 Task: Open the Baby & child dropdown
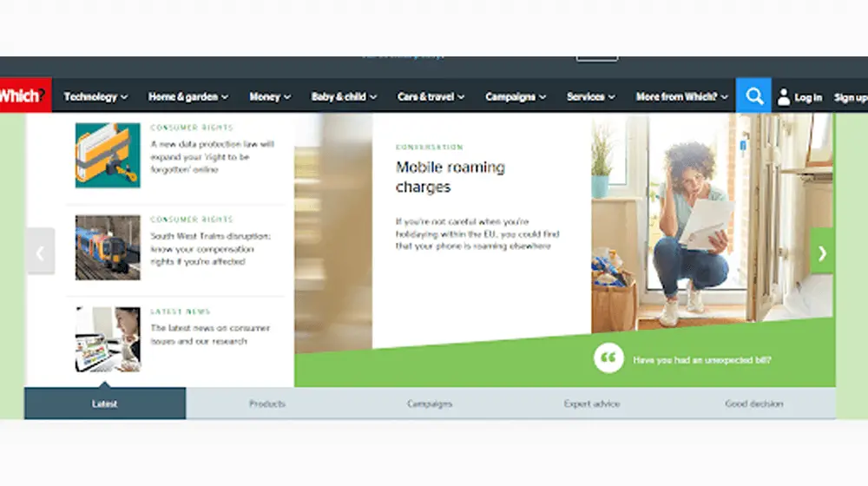(344, 97)
